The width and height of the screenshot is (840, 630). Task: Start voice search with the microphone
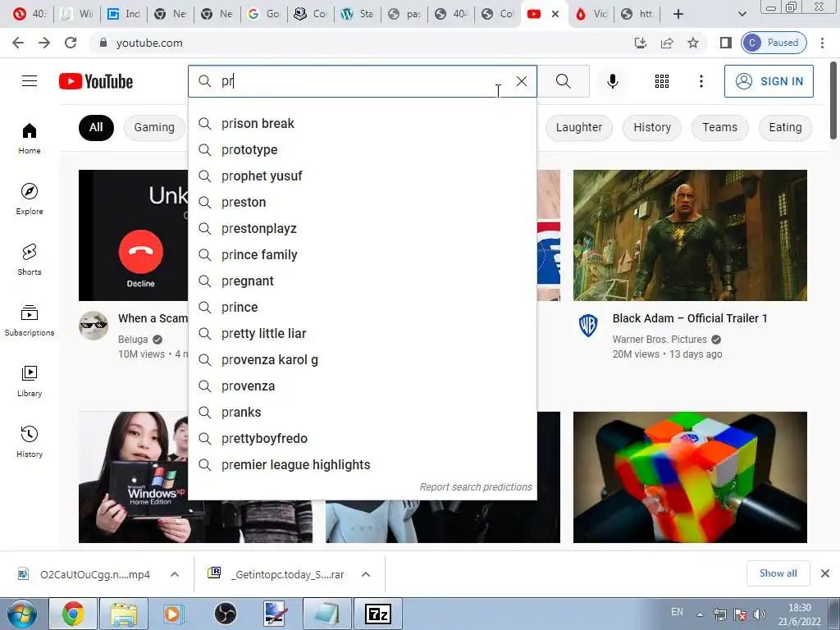[x=612, y=81]
